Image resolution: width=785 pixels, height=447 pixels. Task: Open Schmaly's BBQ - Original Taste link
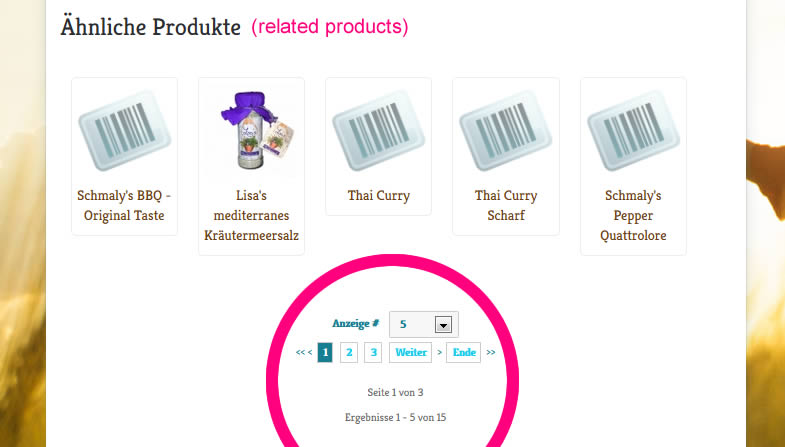[x=124, y=206]
